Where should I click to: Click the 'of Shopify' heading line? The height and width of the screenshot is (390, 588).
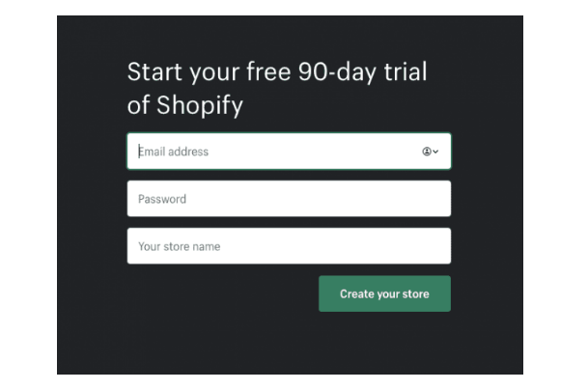click(185, 105)
